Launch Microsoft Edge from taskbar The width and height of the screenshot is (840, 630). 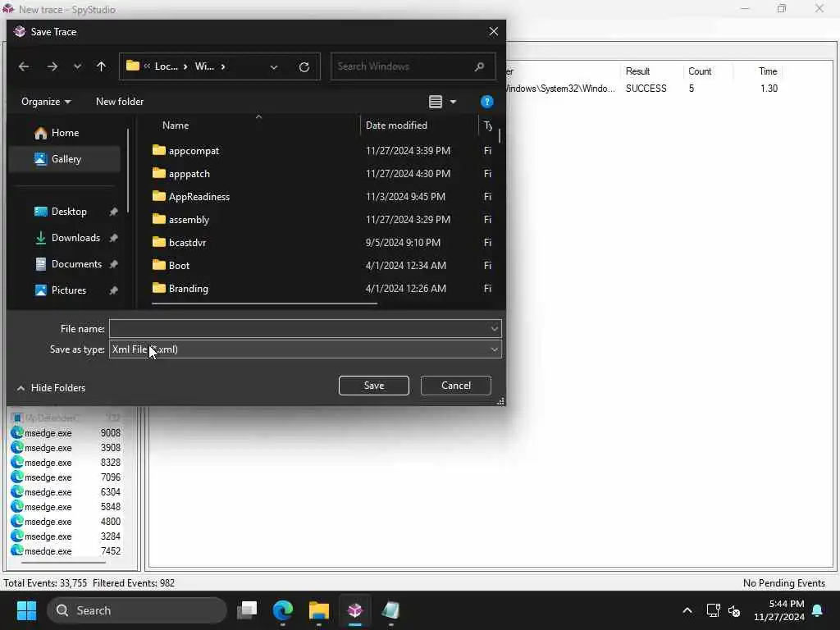(x=283, y=610)
